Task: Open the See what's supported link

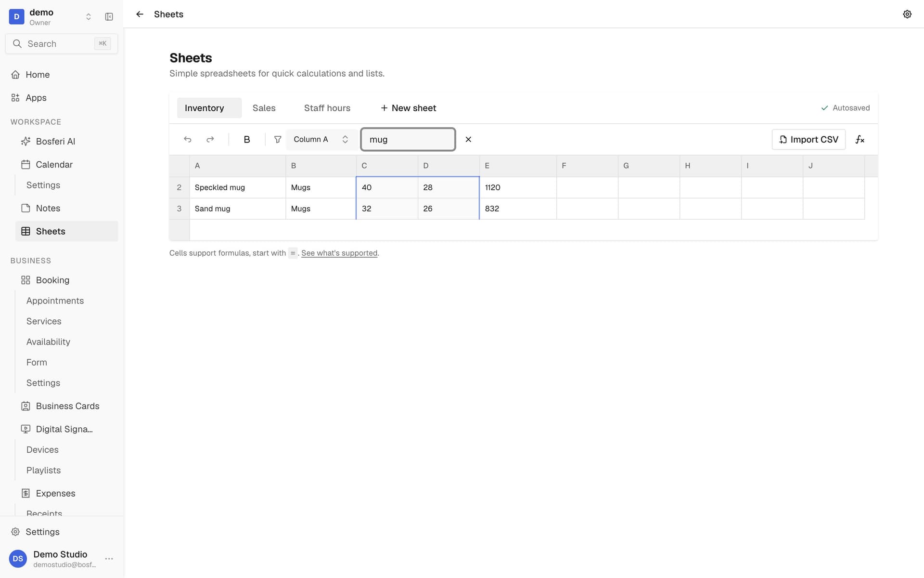Action: [339, 253]
